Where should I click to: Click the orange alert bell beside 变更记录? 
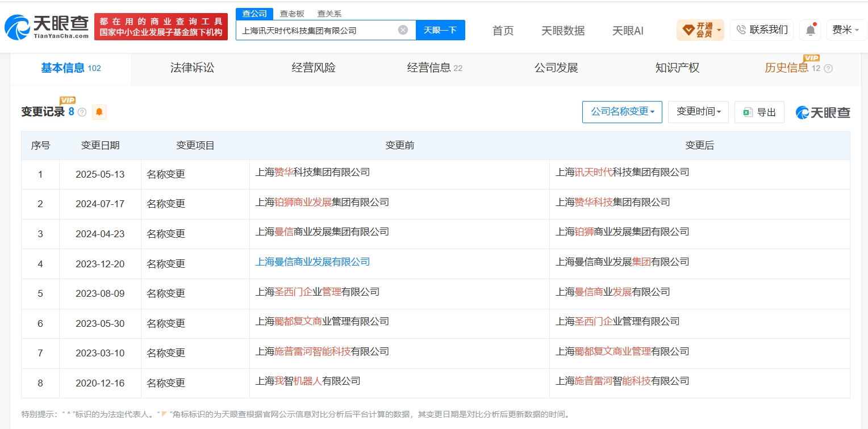99,112
